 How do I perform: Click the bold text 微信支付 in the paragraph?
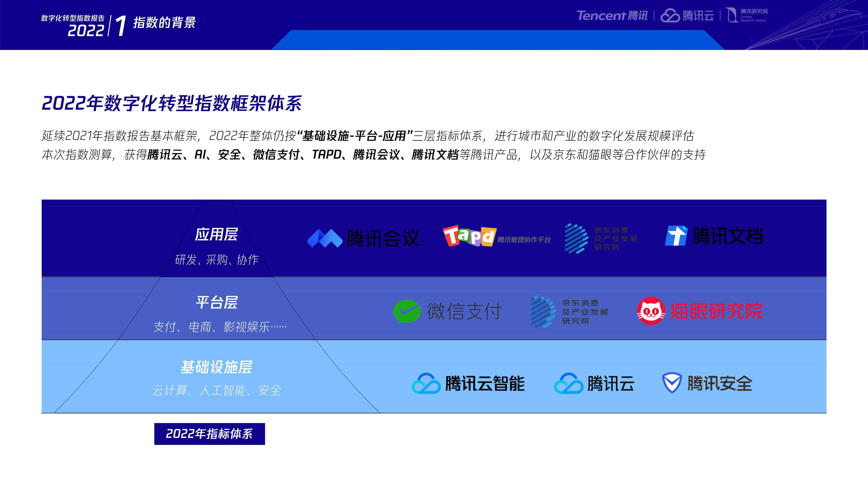tap(276, 155)
